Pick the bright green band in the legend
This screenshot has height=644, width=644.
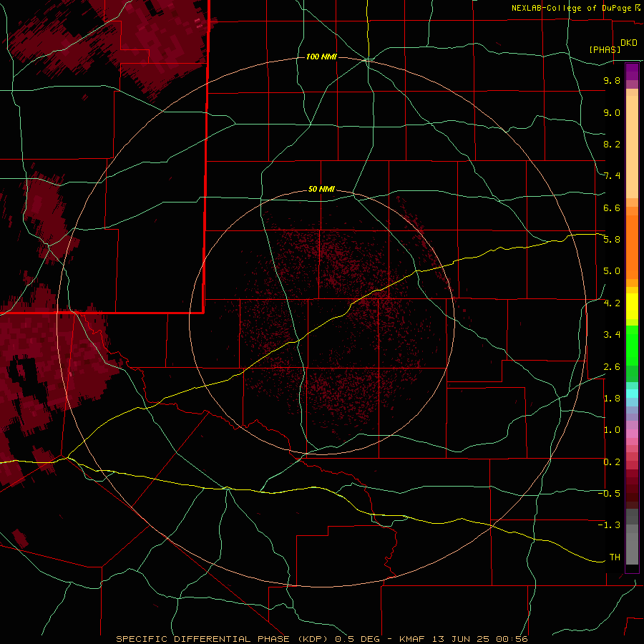coord(632,345)
